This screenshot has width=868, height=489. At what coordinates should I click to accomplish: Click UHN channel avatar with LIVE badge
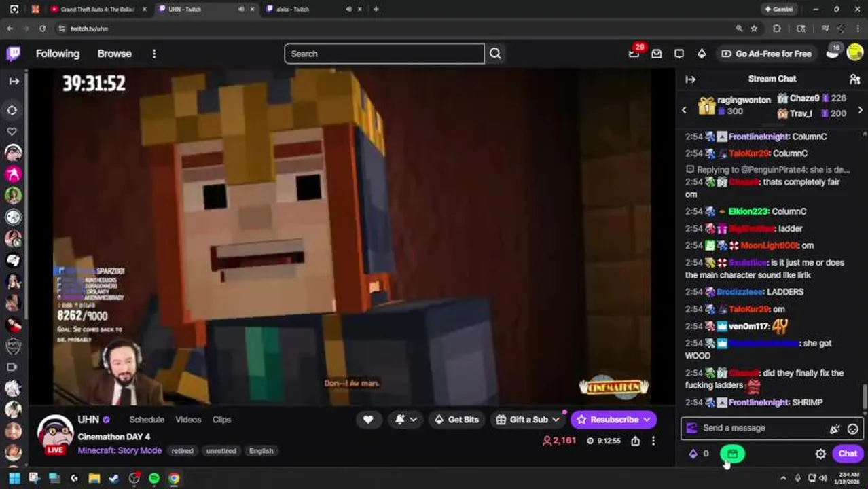point(55,434)
